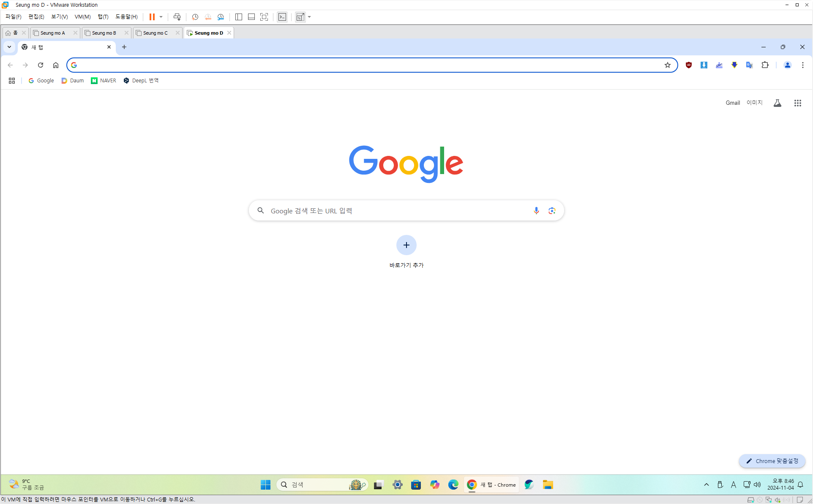Click the Google search input box
813x504 pixels.
pos(397,211)
